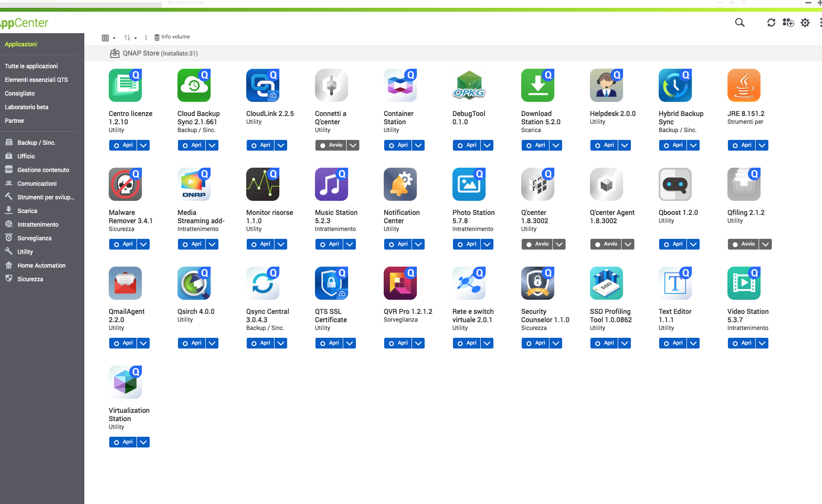The height and width of the screenshot is (504, 822).
Task: Expand the dropdown arrow for Cloud Backup Sync
Action: click(x=212, y=145)
